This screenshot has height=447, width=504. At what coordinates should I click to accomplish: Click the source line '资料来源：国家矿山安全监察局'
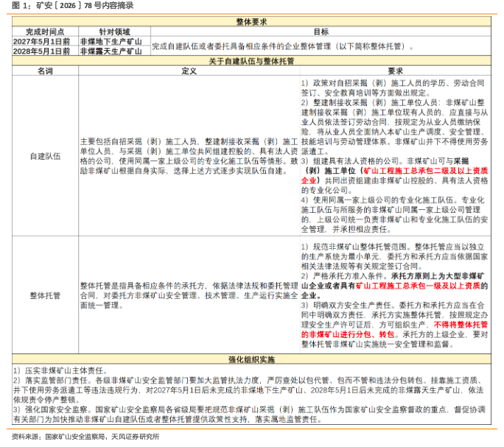click(85, 437)
